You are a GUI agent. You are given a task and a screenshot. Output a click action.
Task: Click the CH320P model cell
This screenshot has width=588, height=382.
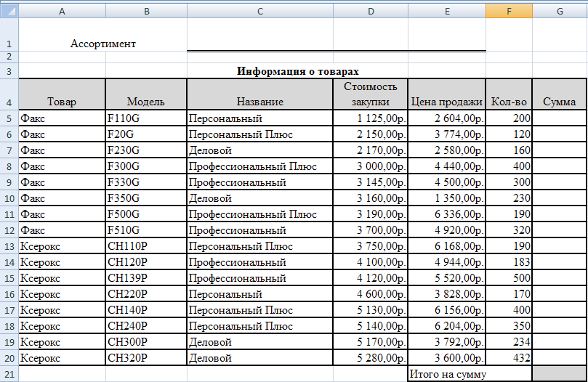(x=146, y=358)
